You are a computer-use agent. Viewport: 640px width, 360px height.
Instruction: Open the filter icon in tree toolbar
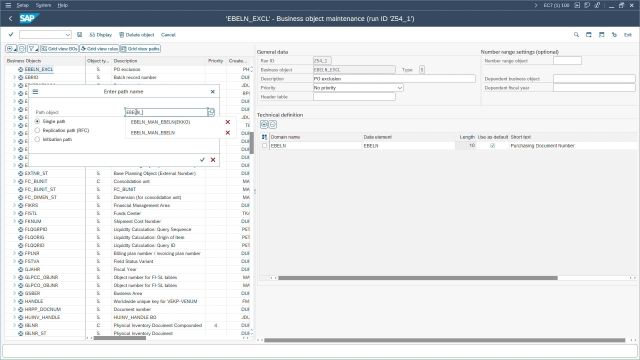[x=33, y=49]
